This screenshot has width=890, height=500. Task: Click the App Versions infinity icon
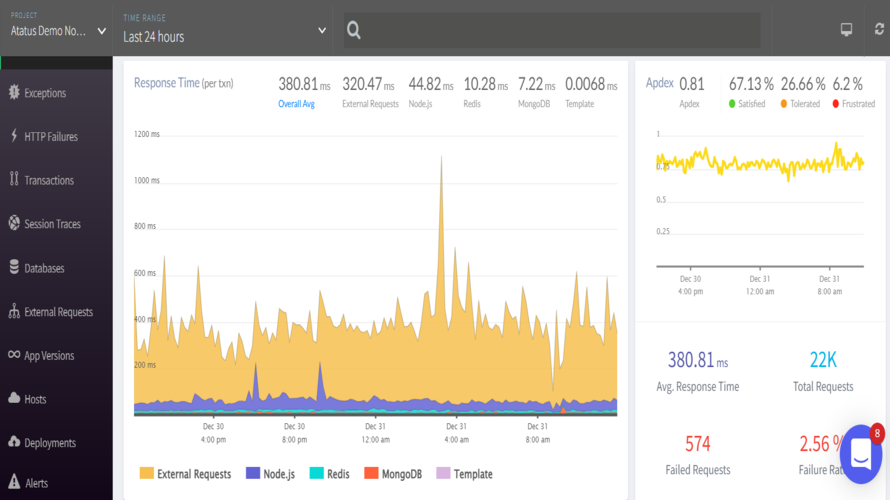tap(14, 355)
